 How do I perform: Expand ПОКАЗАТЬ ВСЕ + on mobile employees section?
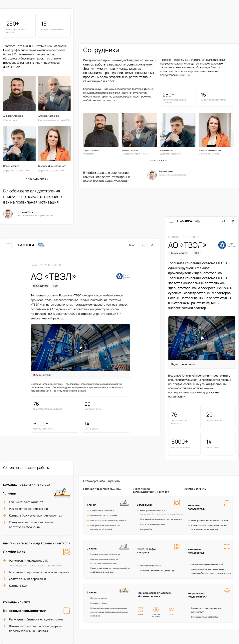[37, 179]
